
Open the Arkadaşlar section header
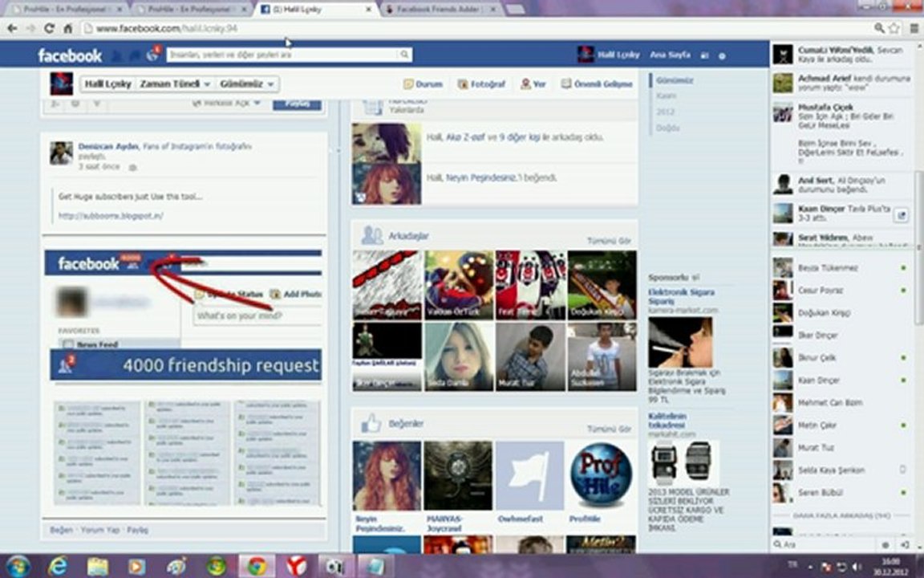[408, 236]
